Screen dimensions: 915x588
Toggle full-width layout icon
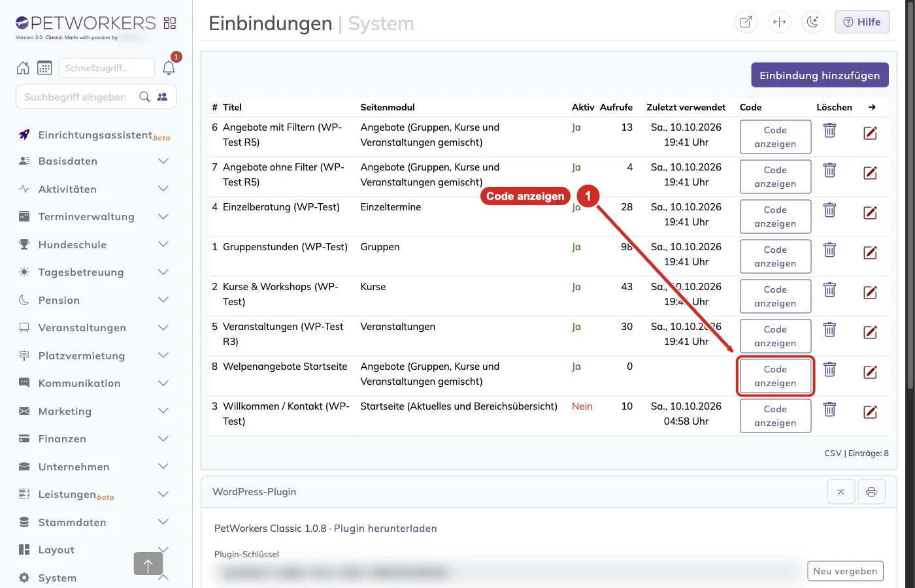[779, 22]
